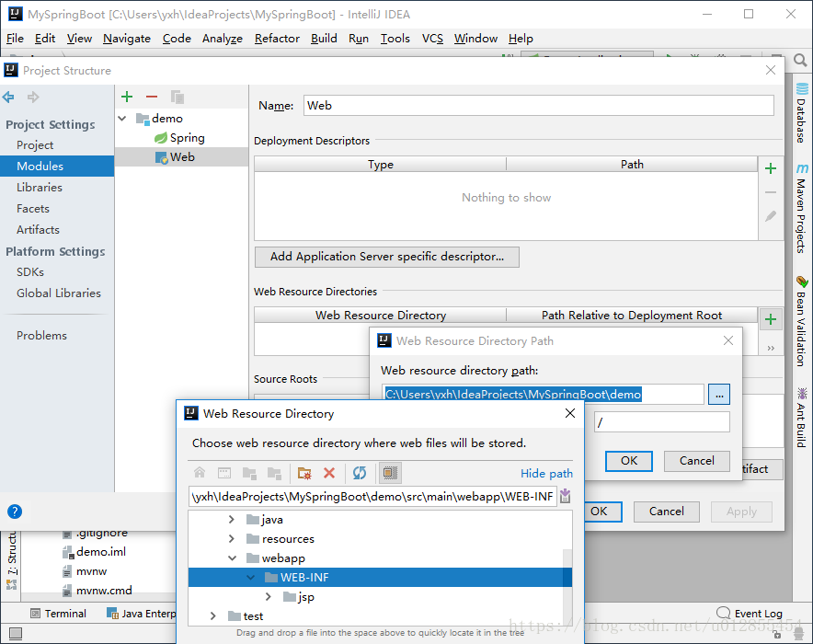Image resolution: width=813 pixels, height=644 pixels.
Task: Collapse the webapp folder node
Action: point(233,558)
